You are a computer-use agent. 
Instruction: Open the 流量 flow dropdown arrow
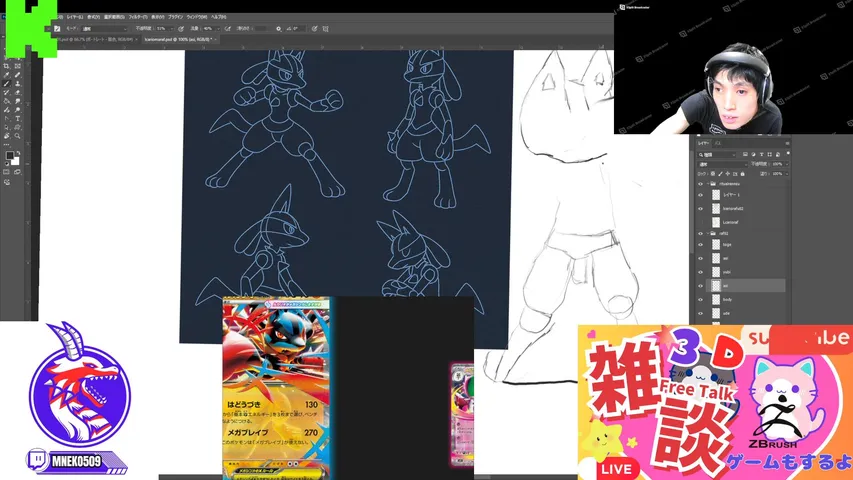pyautogui.click(x=218, y=29)
